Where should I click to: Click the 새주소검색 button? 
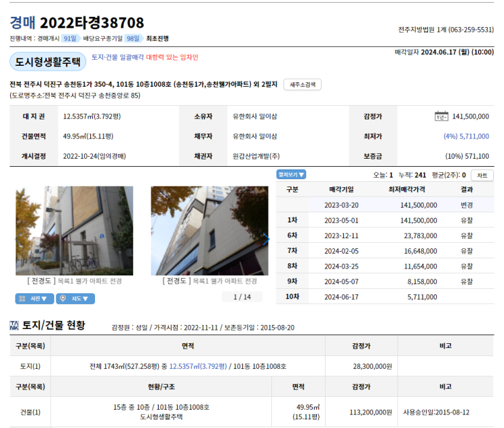303,85
